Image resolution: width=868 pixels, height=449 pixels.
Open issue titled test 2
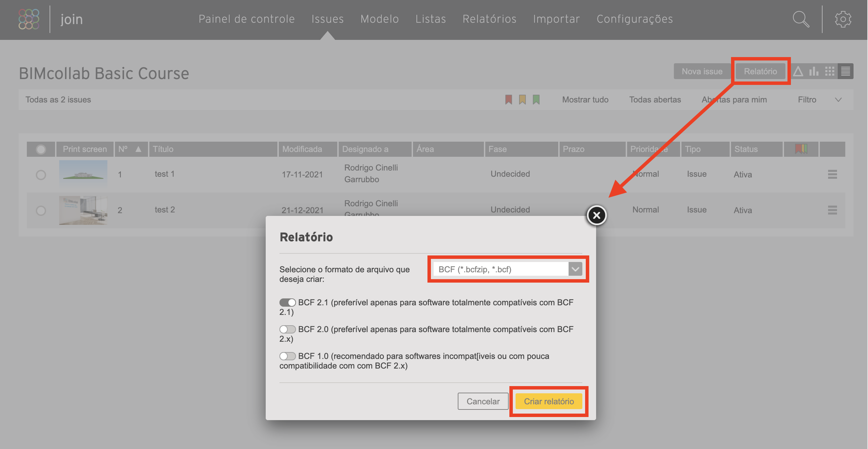point(165,210)
